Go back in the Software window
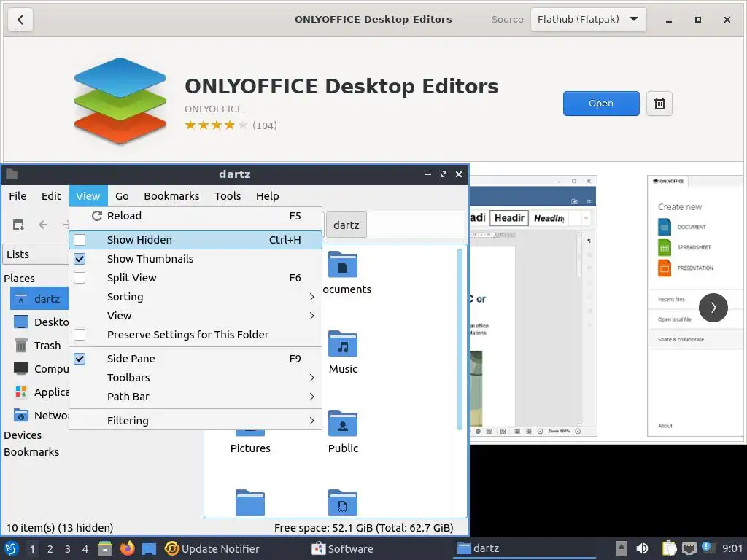Viewport: 747px width, 560px height. click(20, 20)
